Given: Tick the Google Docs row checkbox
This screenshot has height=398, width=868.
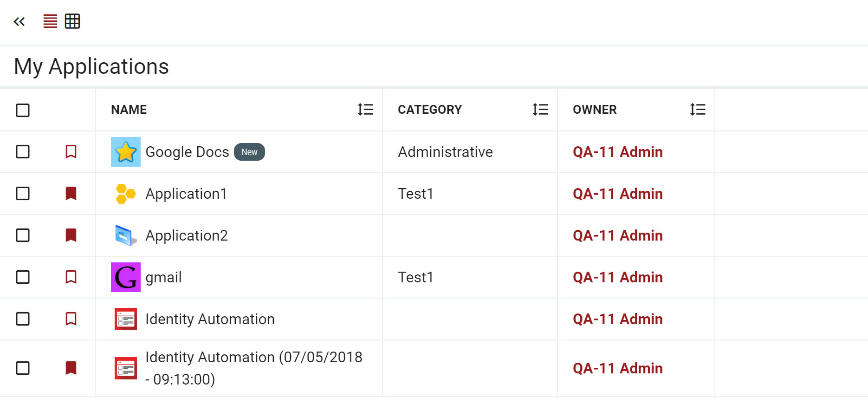Looking at the screenshot, I should point(23,152).
